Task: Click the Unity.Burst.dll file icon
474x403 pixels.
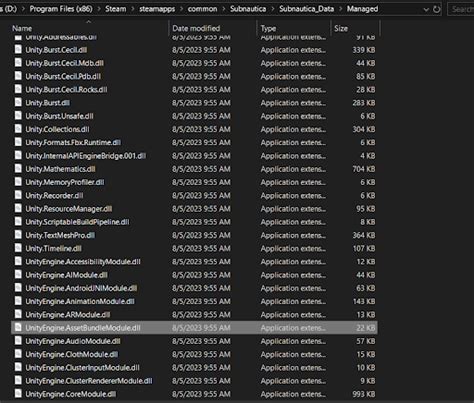Action: 18,103
